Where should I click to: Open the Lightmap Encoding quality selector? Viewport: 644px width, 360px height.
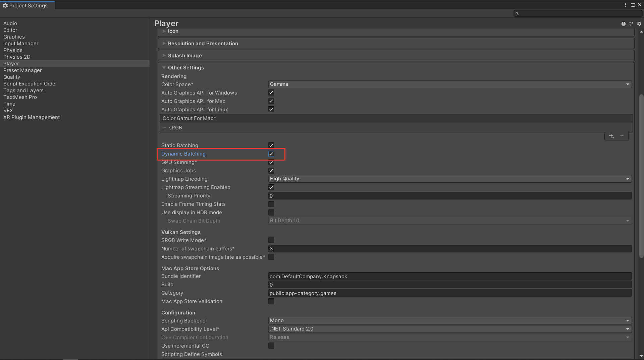449,179
